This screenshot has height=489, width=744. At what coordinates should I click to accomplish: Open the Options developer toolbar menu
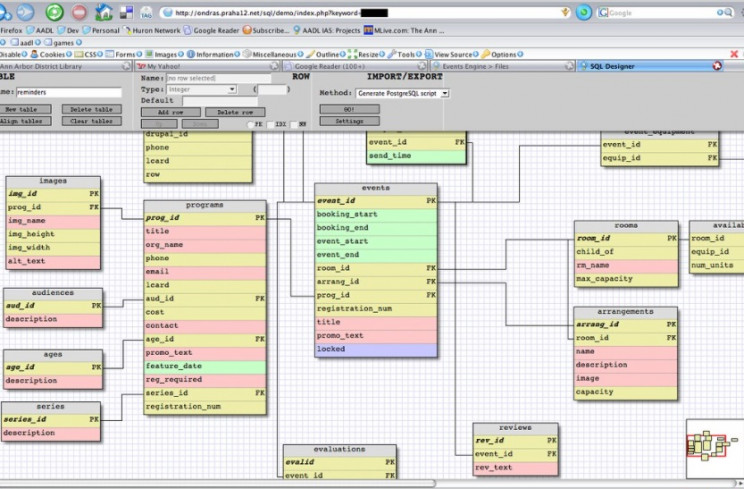pyautogui.click(x=502, y=55)
